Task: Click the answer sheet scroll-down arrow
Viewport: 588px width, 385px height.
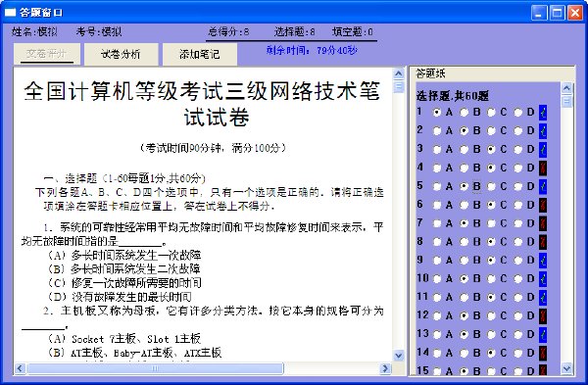Action: [x=566, y=368]
